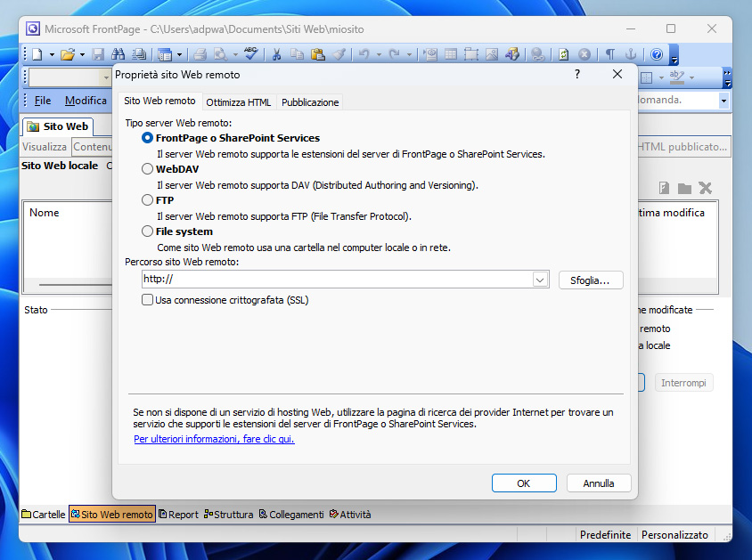Click the Sfoglia... browse button

coord(590,280)
